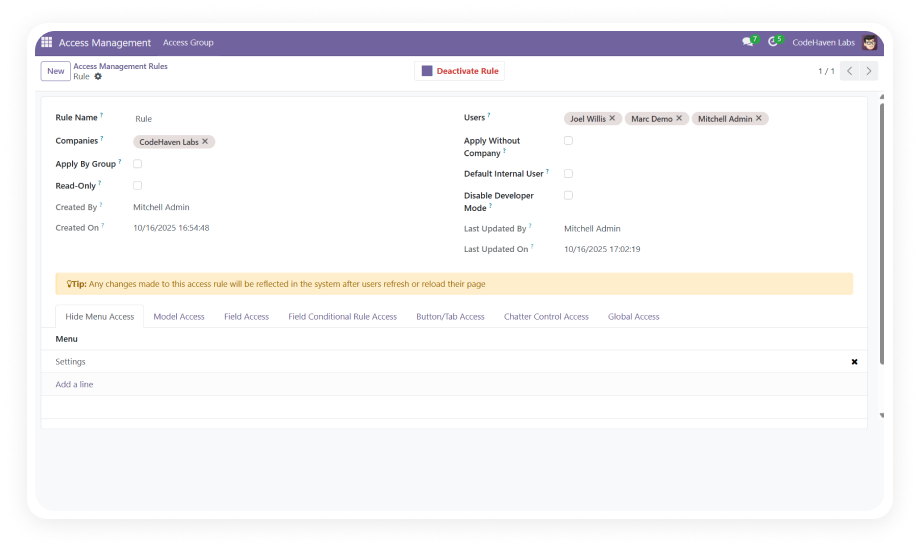Click Created By value Mitchell Admin
Image resolution: width=920 pixels, height=550 pixels.
point(161,207)
